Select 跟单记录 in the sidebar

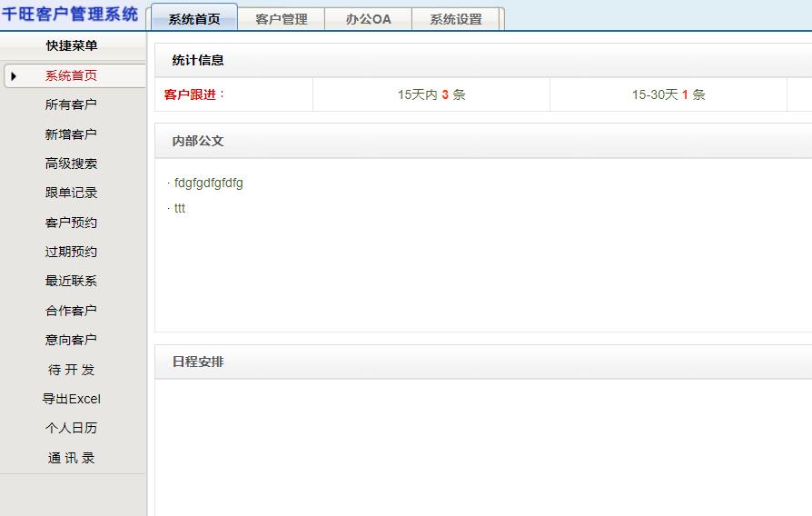pos(71,193)
